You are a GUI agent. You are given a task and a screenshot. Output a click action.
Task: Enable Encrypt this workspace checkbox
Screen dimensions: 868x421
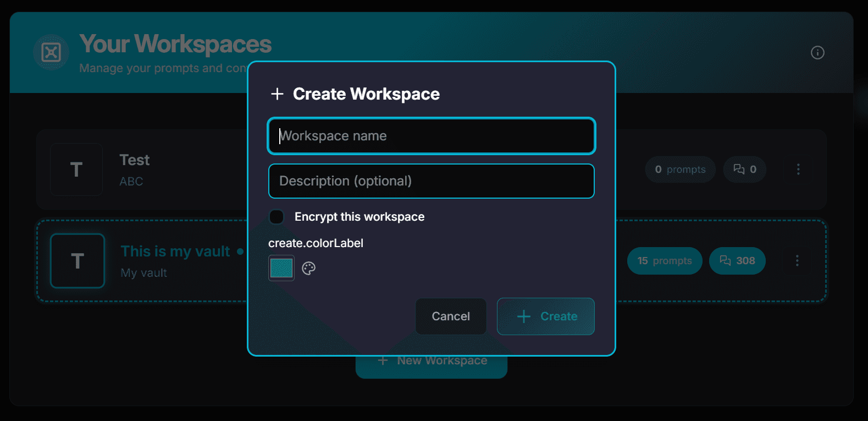click(x=277, y=217)
